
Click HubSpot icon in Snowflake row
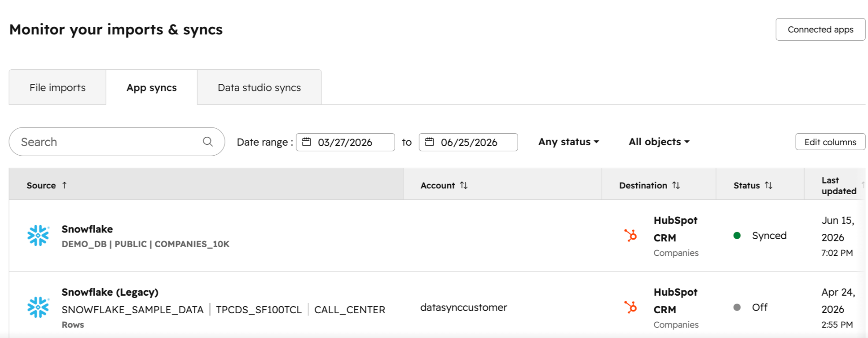(x=631, y=236)
